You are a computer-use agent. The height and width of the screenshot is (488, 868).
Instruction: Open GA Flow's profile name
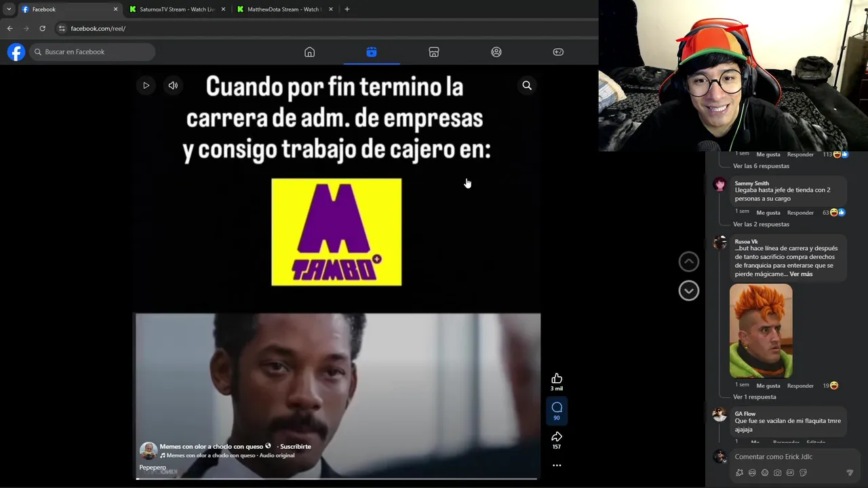745,413
